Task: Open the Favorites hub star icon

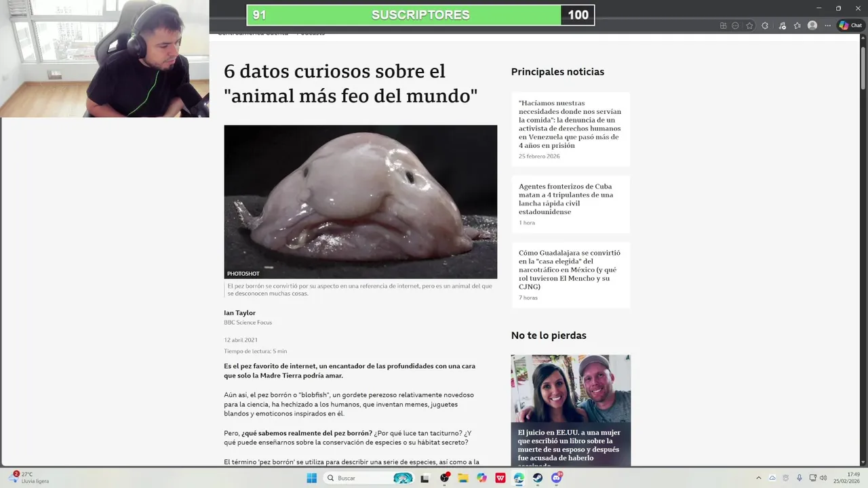Action: pyautogui.click(x=797, y=26)
